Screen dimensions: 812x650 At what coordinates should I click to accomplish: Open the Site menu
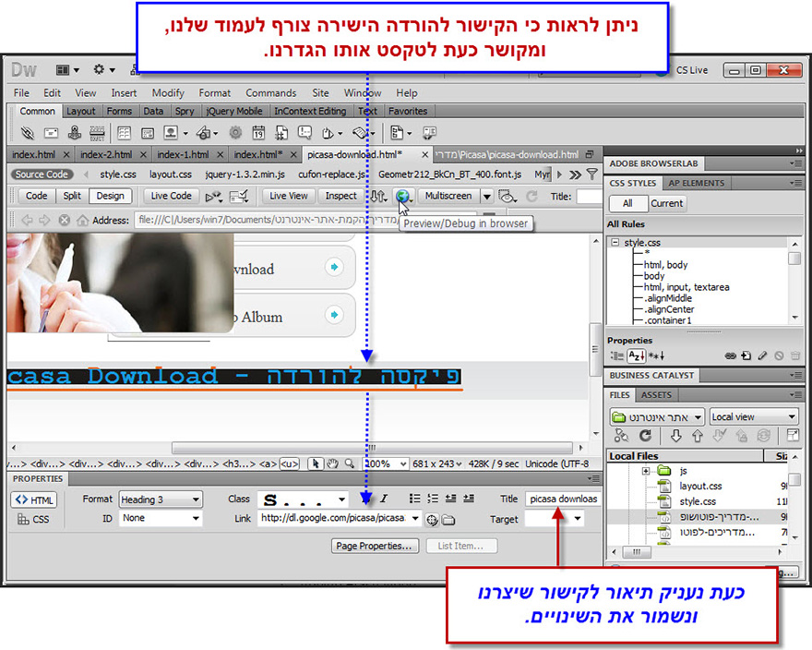click(x=320, y=93)
